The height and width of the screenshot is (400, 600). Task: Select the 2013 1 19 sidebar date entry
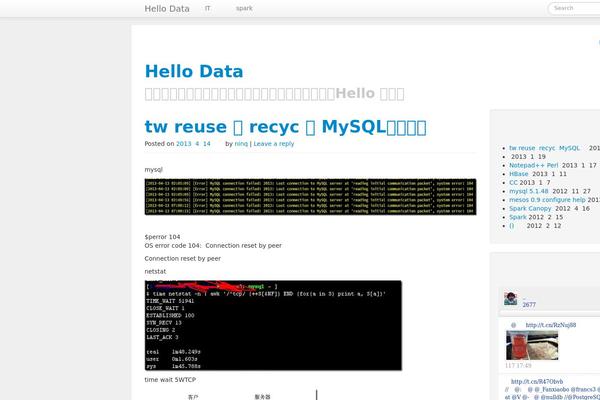(528, 157)
